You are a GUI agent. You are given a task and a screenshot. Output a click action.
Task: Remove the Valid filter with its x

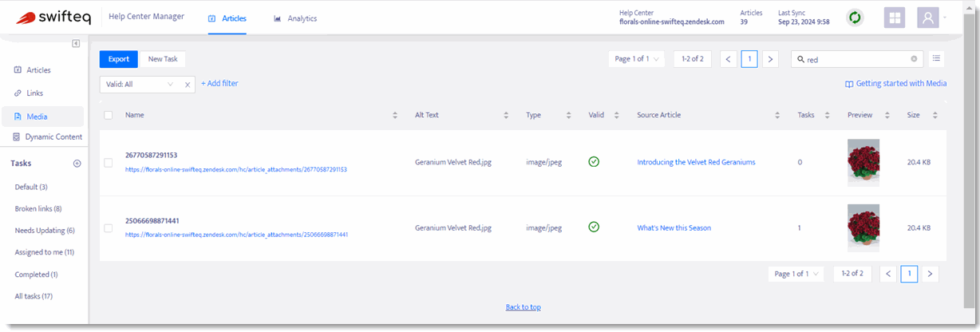click(x=187, y=84)
